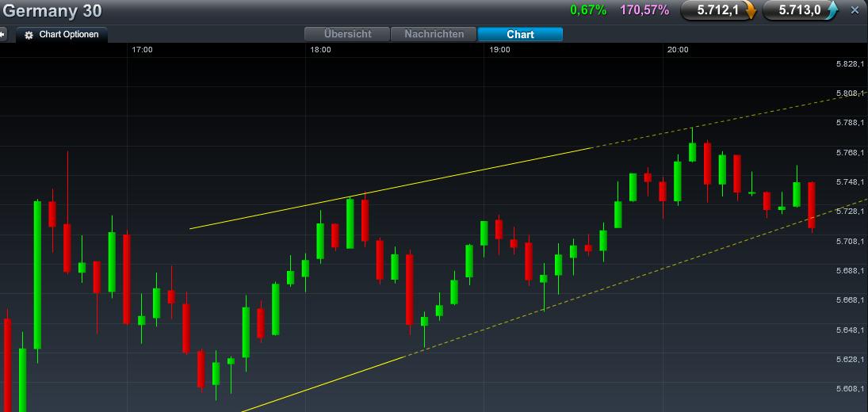The height and width of the screenshot is (412, 868).
Task: Click the 5.608,1 price axis label
Action: (x=850, y=389)
